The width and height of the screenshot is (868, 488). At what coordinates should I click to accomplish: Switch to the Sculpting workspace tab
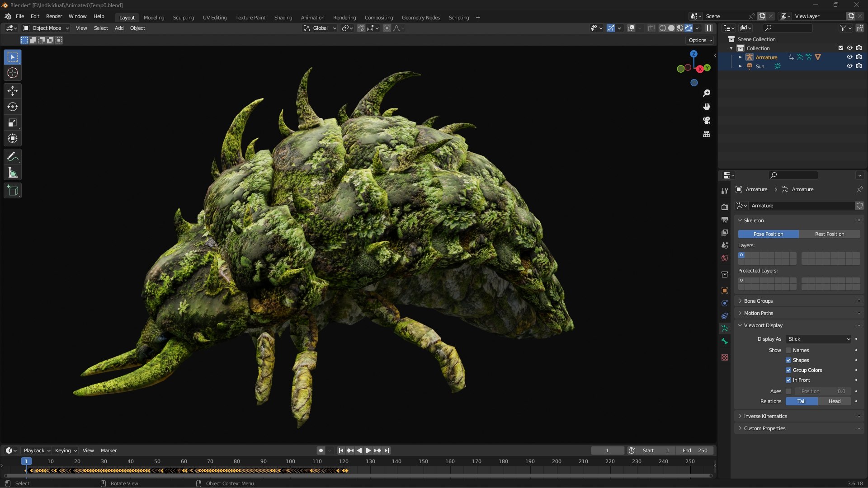184,18
